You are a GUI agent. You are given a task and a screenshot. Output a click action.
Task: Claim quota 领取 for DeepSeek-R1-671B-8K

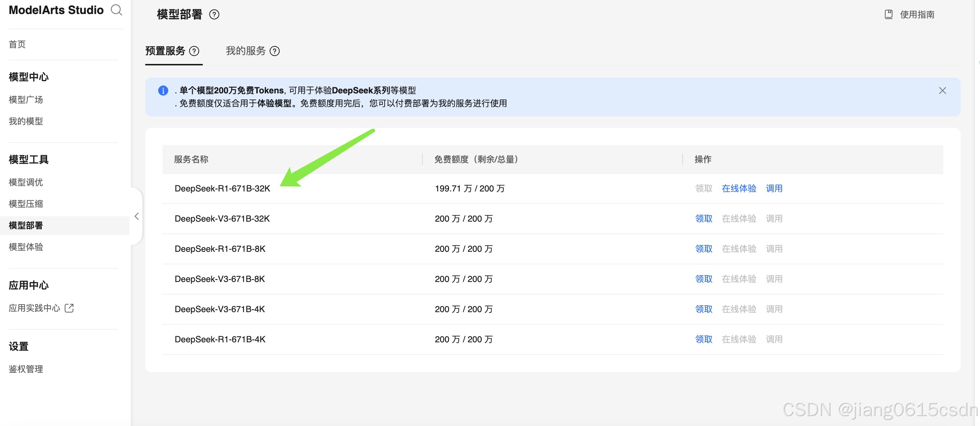[x=703, y=249]
